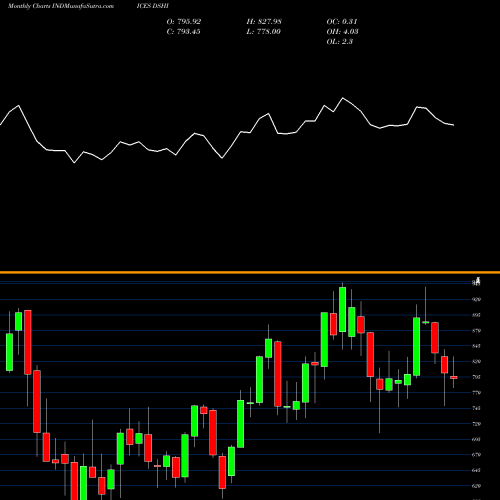Select the open value 'O: 795.92'
The height and width of the screenshot is (500, 500).
(x=184, y=22)
